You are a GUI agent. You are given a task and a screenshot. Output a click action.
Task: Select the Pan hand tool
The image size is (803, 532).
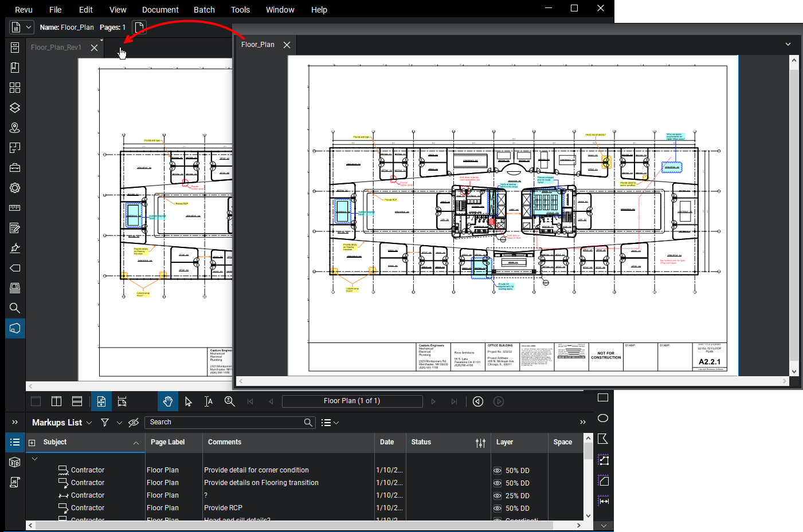tap(167, 401)
